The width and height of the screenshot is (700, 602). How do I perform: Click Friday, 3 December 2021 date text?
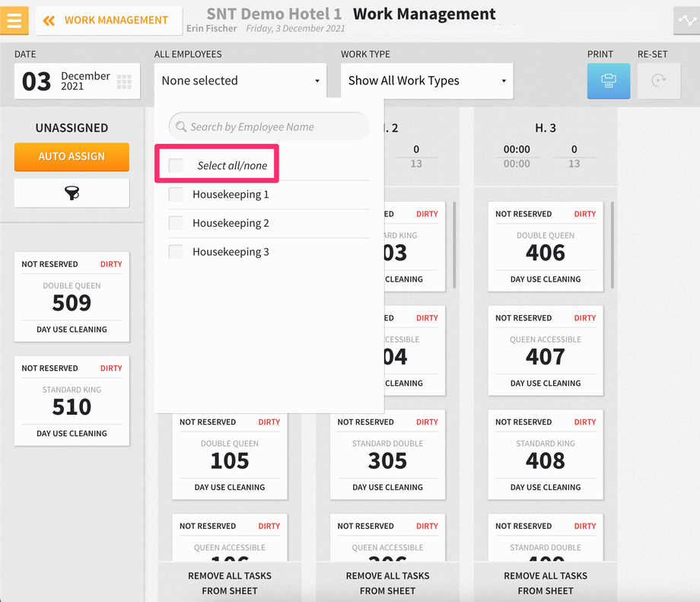(x=295, y=29)
